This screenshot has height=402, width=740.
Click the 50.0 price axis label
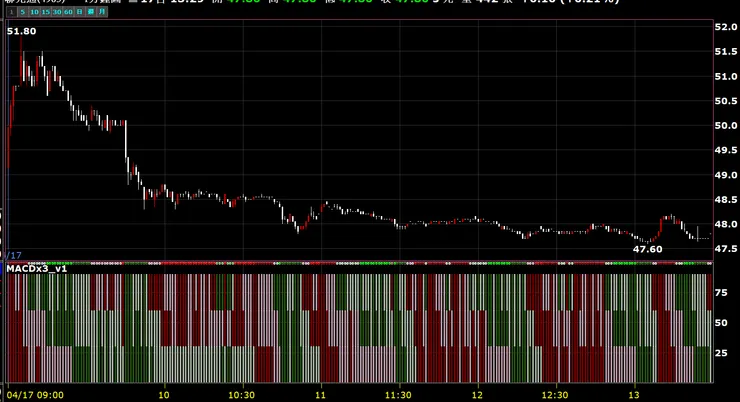click(726, 126)
